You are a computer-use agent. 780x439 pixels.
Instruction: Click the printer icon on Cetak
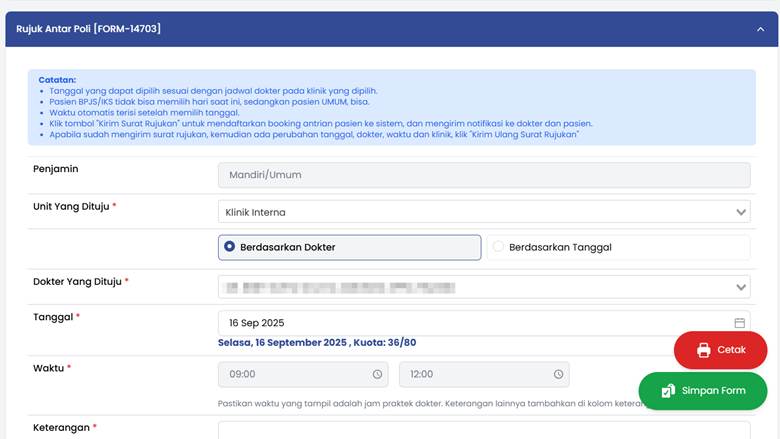pyautogui.click(x=703, y=350)
